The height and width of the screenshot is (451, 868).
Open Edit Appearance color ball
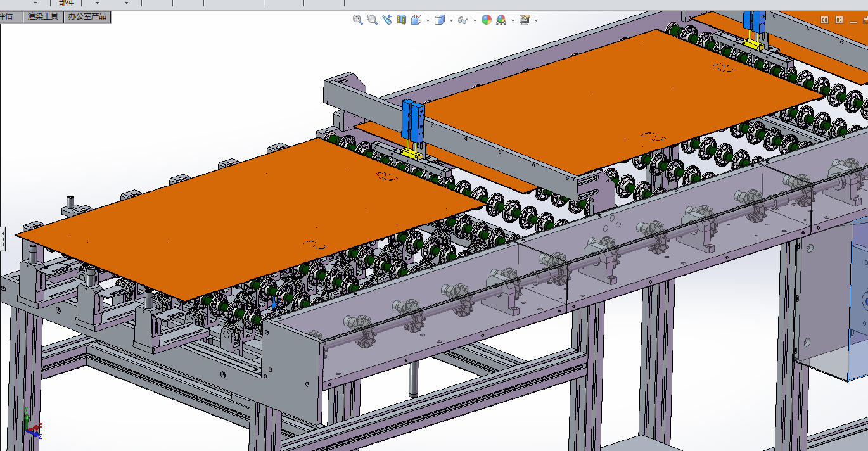[486, 20]
